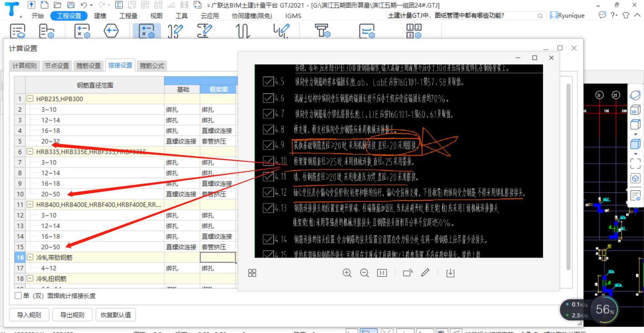The image size is (644, 333).
Task: Click the 框架梁 column header
Action: tap(219, 89)
